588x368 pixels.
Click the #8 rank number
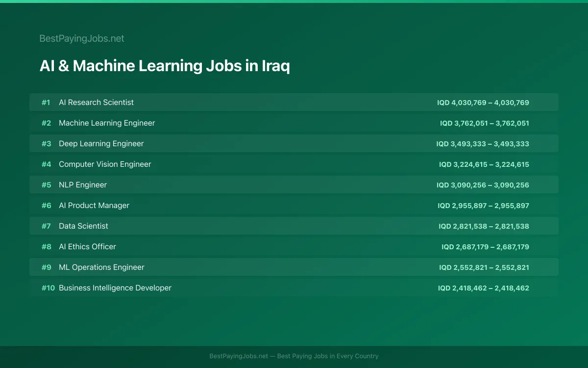[46, 247]
